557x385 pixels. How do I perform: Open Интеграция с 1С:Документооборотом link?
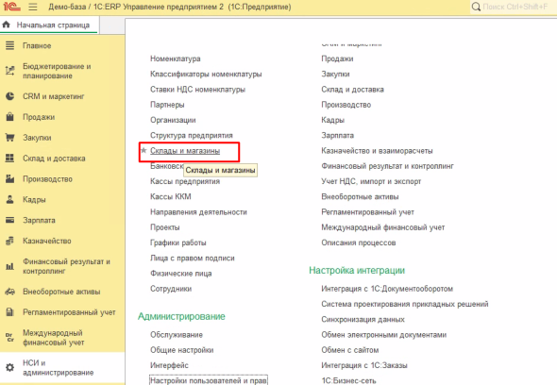pos(387,289)
